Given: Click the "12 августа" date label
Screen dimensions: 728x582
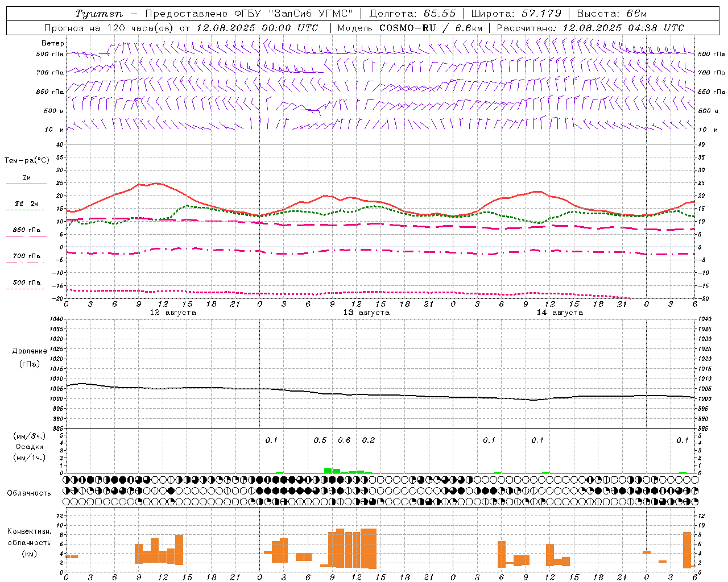Looking at the screenshot, I should point(173,313).
